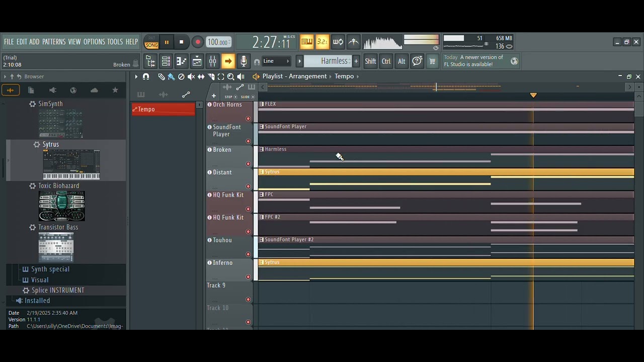Select the Mute tool in Playlist toolbar
The height and width of the screenshot is (362, 644).
point(191,76)
